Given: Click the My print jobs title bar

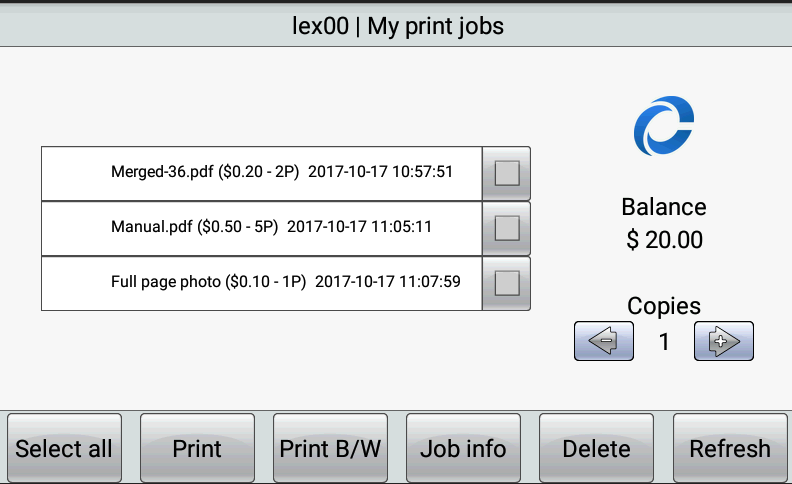Looking at the screenshot, I should tap(396, 26).
